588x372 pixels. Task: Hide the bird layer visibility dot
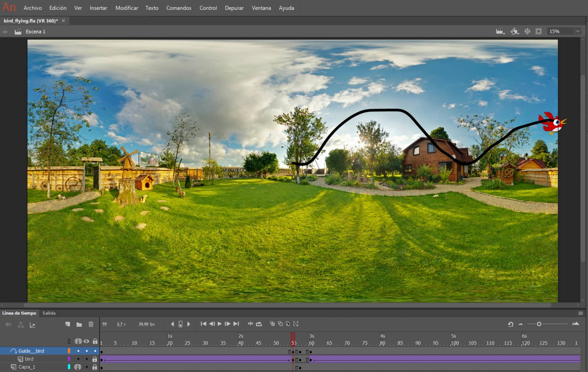pyautogui.click(x=87, y=359)
